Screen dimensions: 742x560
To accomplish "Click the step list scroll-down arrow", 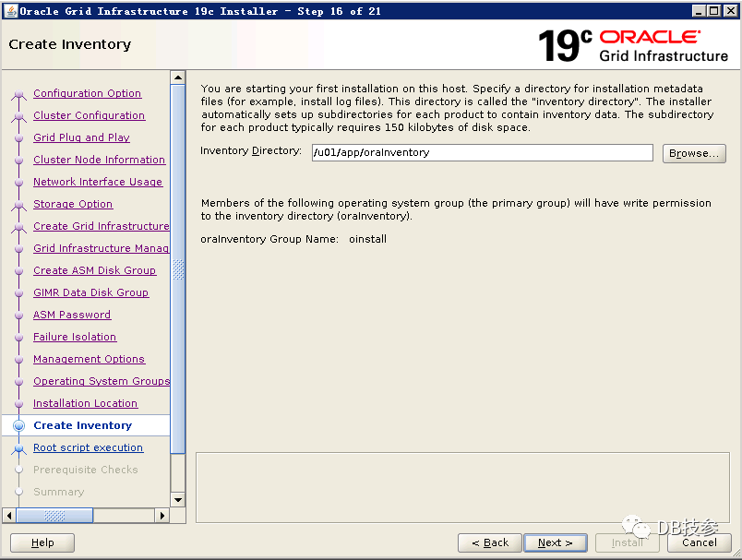I will [178, 499].
